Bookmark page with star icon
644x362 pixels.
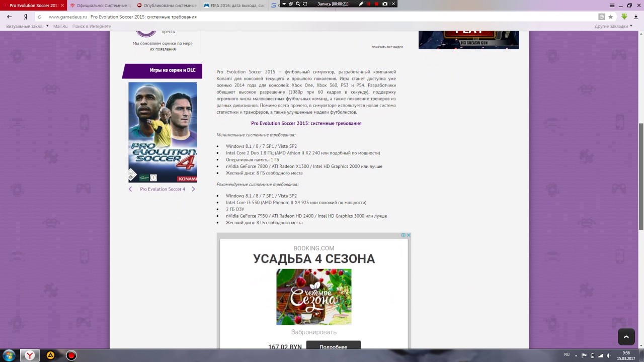[x=611, y=17]
